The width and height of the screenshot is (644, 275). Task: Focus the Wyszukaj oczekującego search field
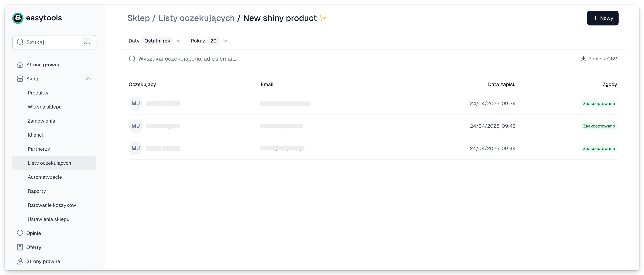pyautogui.click(x=347, y=59)
